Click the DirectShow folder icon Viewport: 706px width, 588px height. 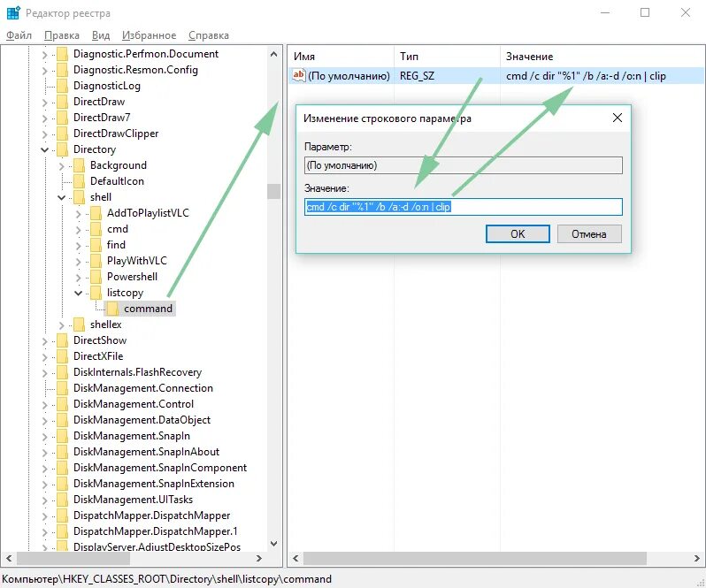63,340
